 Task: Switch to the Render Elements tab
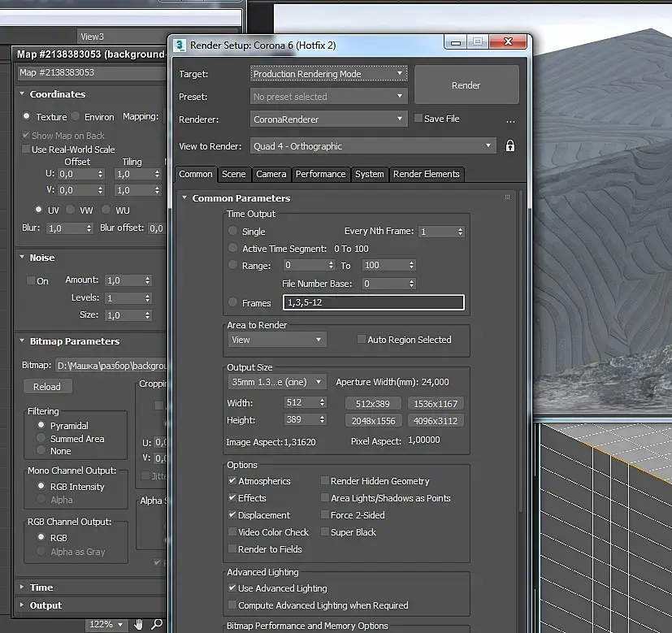pos(426,174)
